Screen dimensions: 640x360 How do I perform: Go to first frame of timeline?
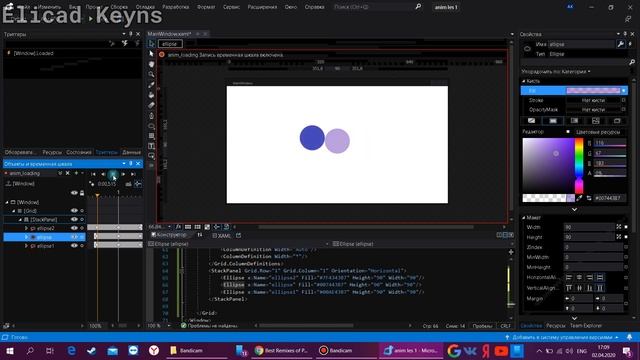(x=93, y=174)
